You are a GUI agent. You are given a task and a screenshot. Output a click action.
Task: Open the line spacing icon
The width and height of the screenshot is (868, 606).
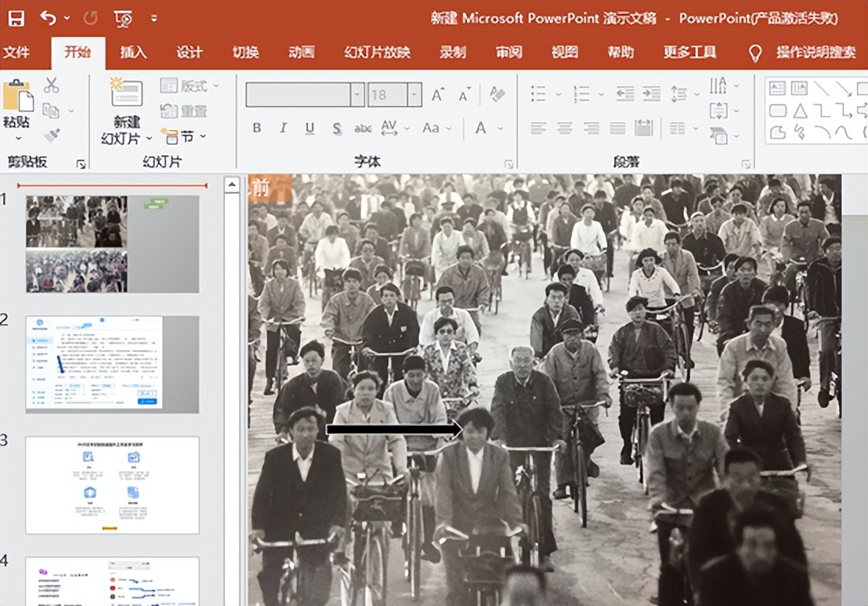tap(679, 93)
